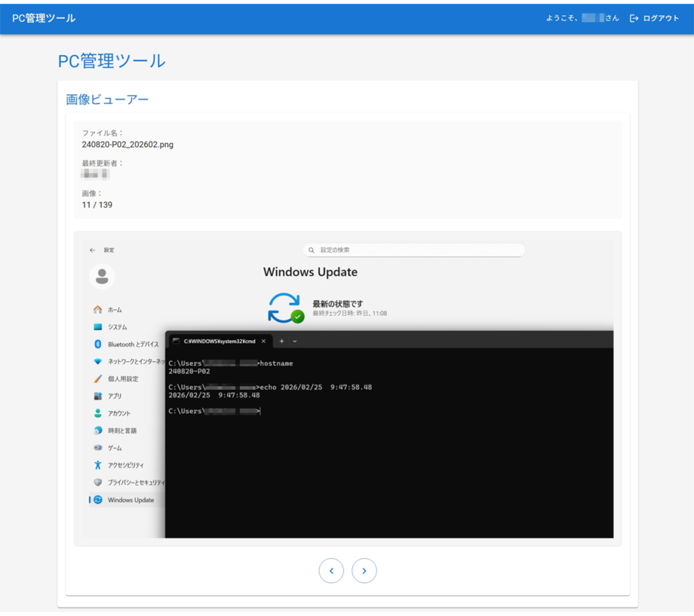Click the search magnifier icon
The image size is (694, 616).
(311, 250)
